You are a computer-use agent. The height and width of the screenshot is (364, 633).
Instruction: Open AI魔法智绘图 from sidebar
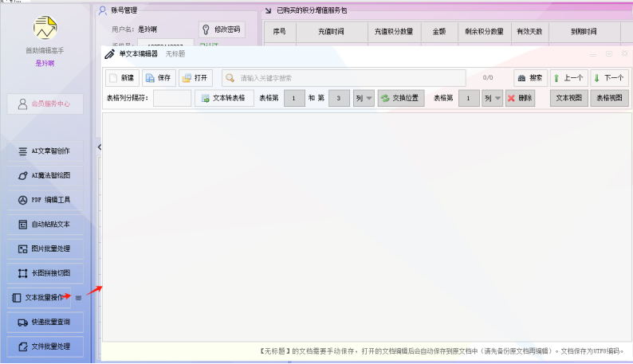(45, 175)
